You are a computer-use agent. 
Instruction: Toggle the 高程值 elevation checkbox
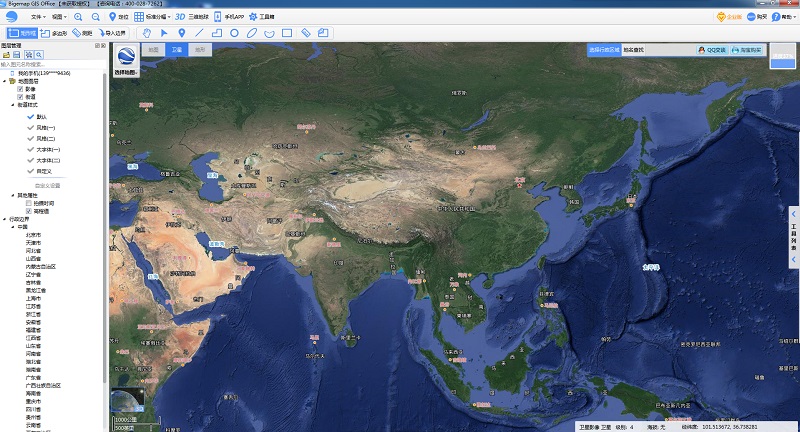(x=29, y=211)
